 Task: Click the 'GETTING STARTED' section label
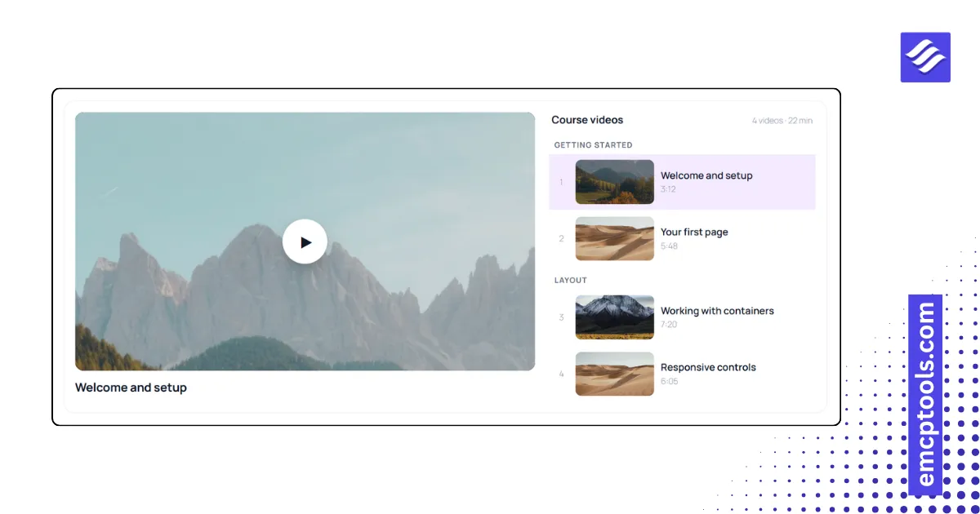click(x=594, y=145)
